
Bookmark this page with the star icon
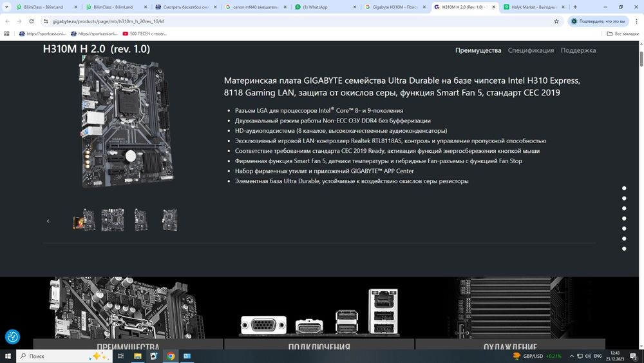coord(556,21)
